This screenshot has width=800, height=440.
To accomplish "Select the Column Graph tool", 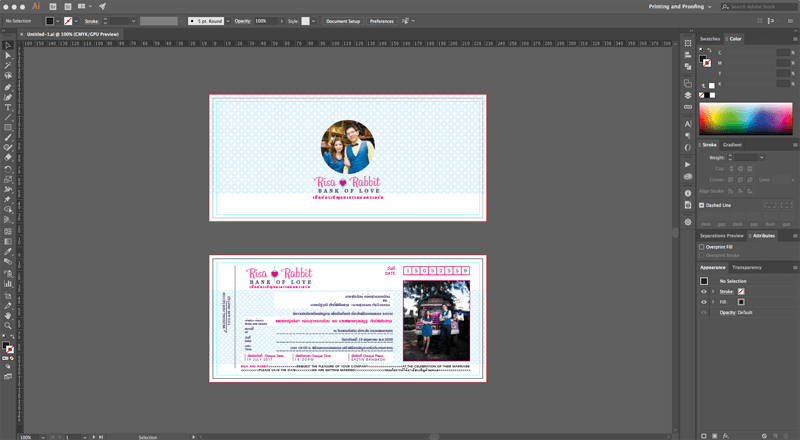I will (x=8, y=283).
